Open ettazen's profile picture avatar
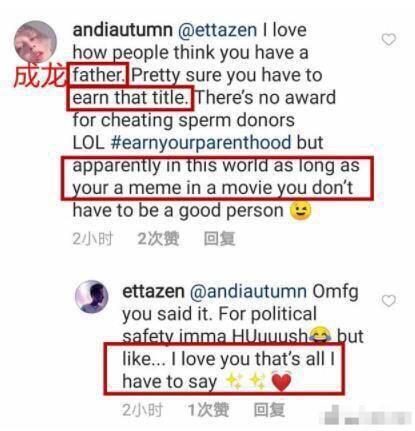Screen dimensions: 415x431 [92, 297]
